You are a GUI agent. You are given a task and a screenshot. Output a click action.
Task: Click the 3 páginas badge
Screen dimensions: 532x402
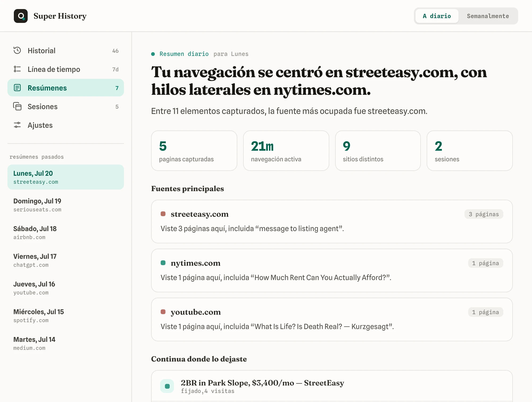[484, 214]
